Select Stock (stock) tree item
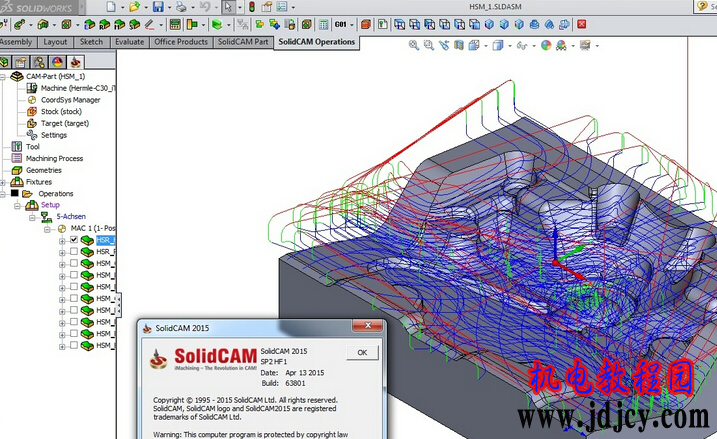Screen dimensions: 717x439 point(61,112)
